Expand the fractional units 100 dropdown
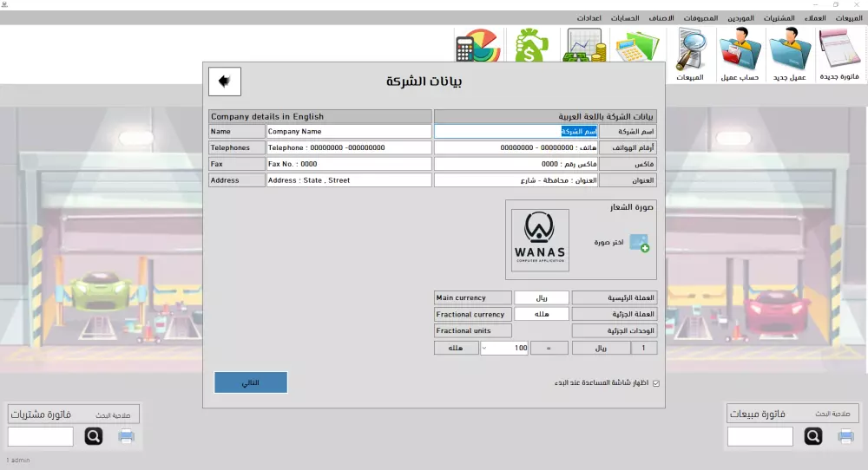This screenshot has width=868, height=470. 484,348
